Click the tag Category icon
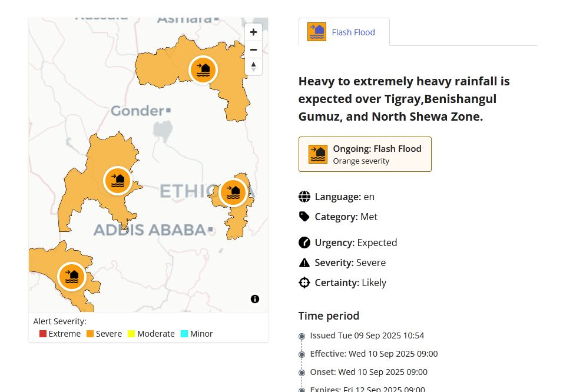 pyautogui.click(x=304, y=217)
